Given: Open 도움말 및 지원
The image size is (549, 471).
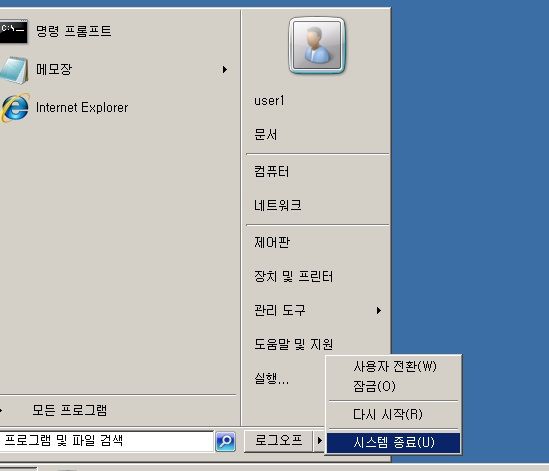Looking at the screenshot, I should pyautogui.click(x=293, y=344).
